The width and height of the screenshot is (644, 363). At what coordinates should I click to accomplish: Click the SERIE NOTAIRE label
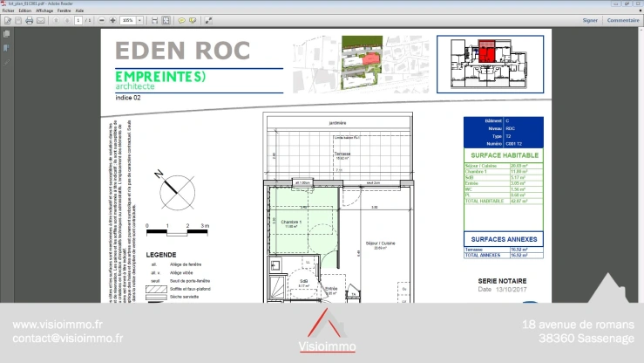pos(502,281)
